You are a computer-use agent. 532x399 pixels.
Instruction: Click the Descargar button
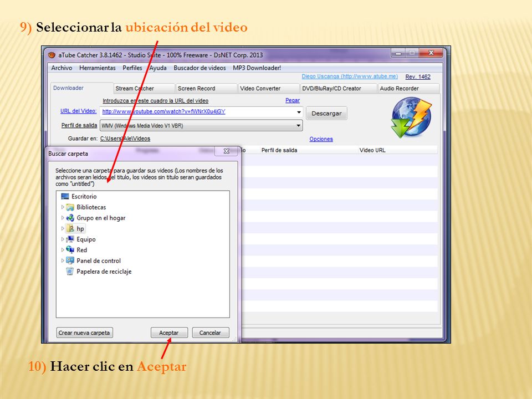[x=326, y=113]
